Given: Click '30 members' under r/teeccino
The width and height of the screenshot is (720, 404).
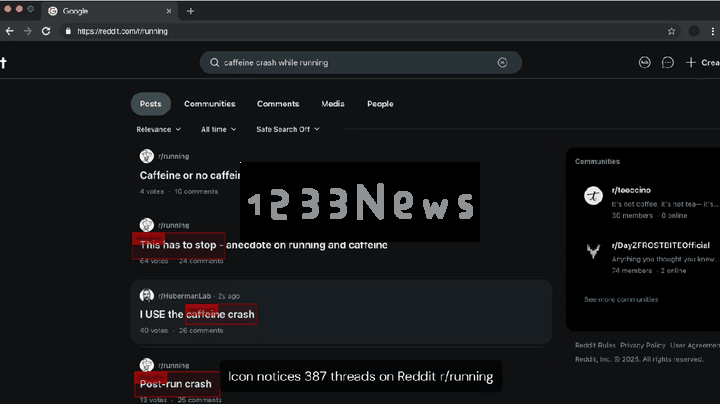Looking at the screenshot, I should pos(632,215).
